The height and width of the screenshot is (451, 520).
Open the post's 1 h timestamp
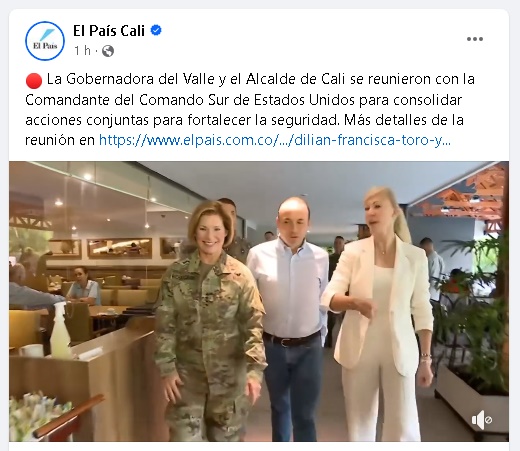[x=82, y=51]
